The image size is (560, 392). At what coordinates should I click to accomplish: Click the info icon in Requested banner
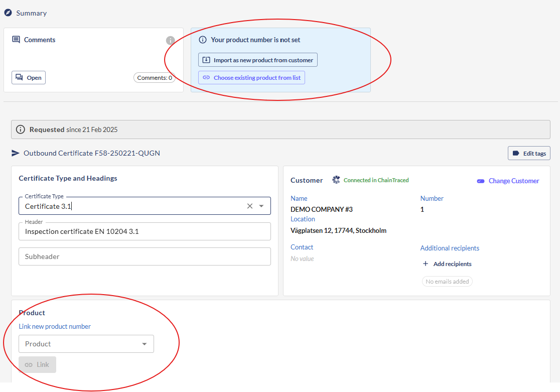click(x=21, y=129)
